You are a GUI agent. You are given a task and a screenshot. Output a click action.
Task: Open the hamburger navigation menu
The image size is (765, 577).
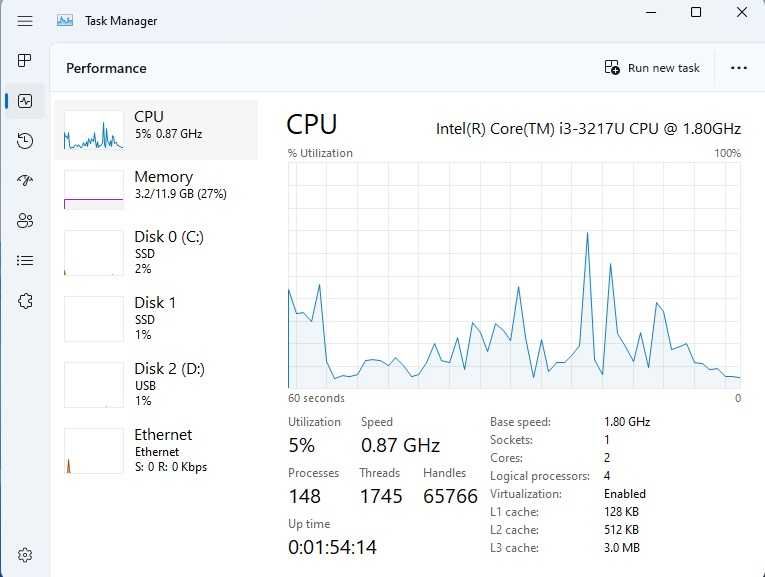click(x=25, y=20)
